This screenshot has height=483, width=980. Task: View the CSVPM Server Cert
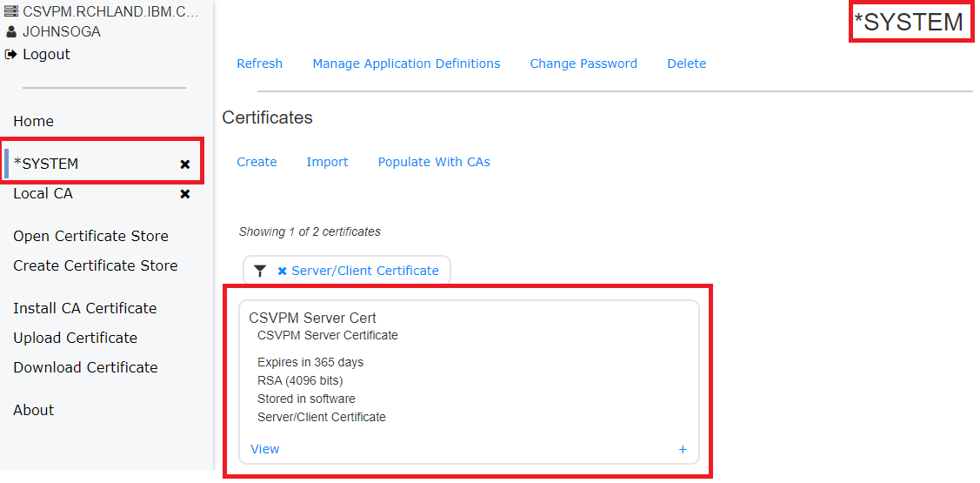(265, 449)
